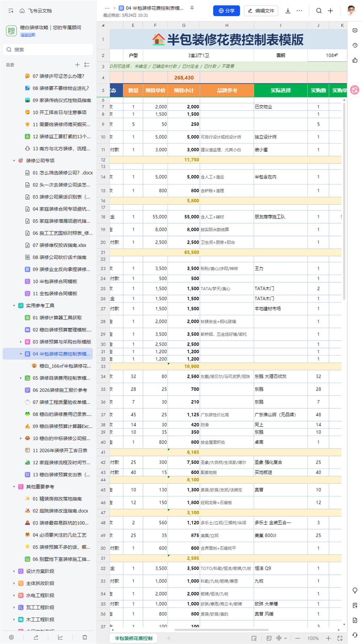Open 07 装修维权投诉指南.xlsx
The image size is (362, 644).
pos(59,245)
